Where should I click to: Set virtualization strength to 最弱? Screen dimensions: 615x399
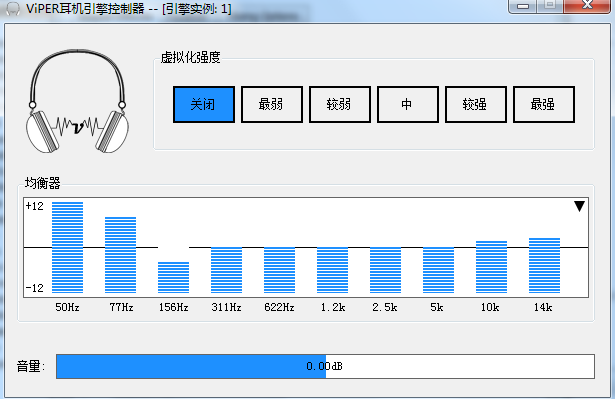tap(272, 105)
